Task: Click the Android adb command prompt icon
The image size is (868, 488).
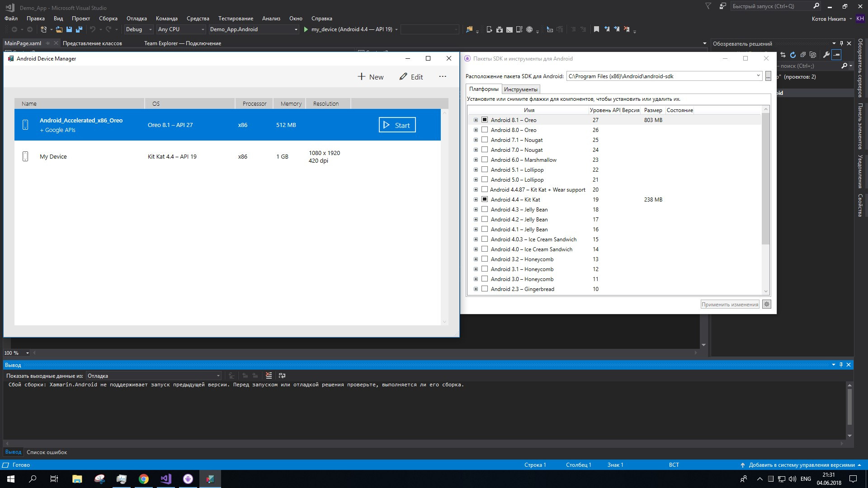Action: click(509, 29)
